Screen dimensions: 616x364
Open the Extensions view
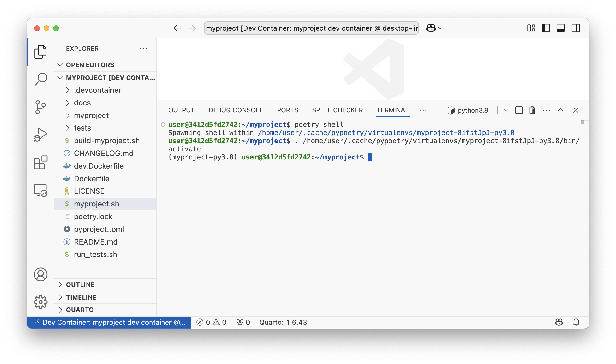coord(41,162)
